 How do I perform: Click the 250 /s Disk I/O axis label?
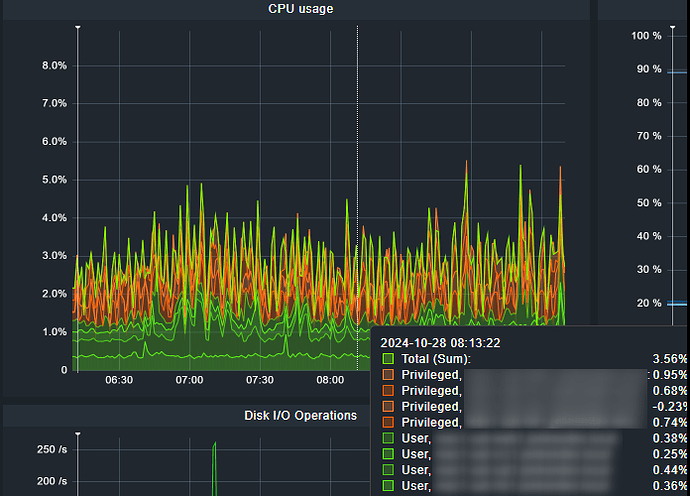(52, 449)
